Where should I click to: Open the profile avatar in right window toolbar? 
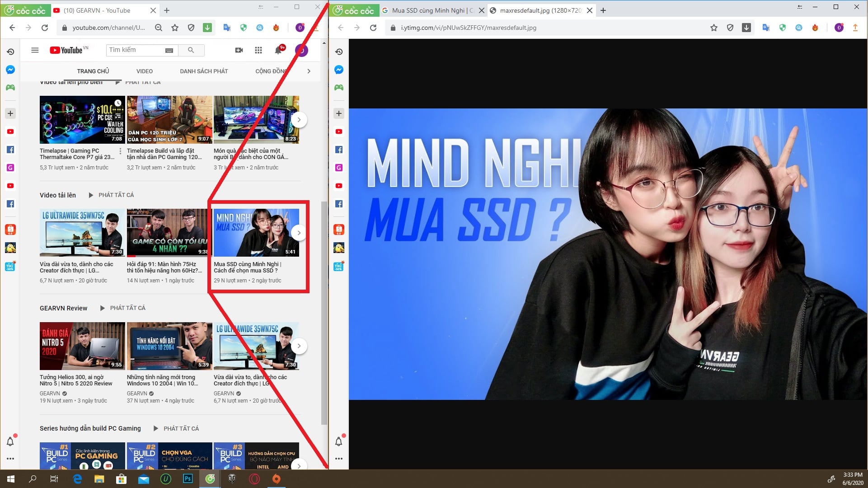pyautogui.click(x=839, y=28)
